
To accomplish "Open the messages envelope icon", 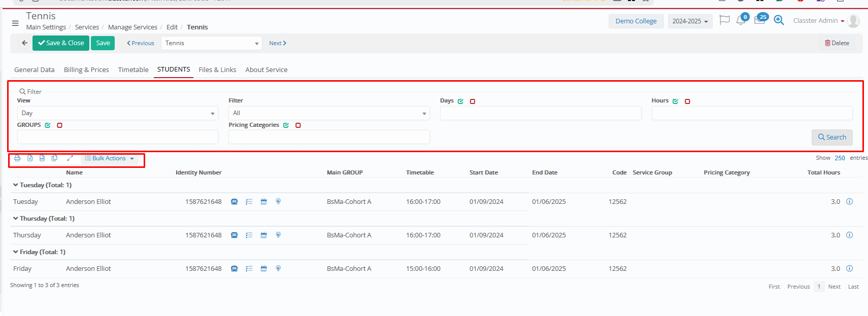I will point(759,21).
